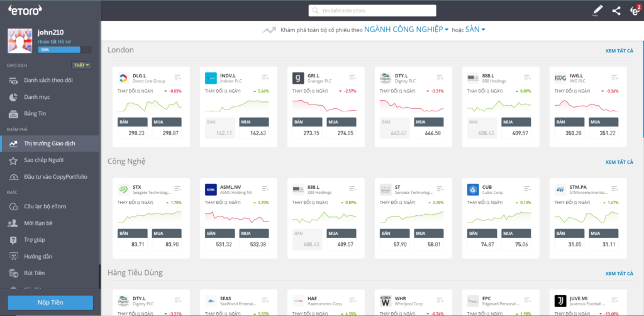644x316 pixels.
Task: Click XEM TẤT CẢ for Hàng Tiêu Dùng
Action: [619, 273]
